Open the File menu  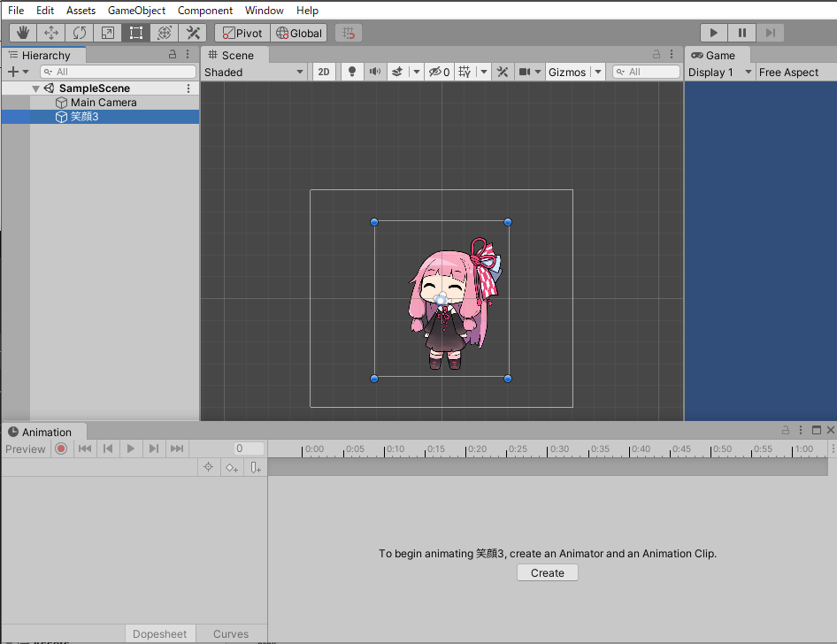coord(16,10)
